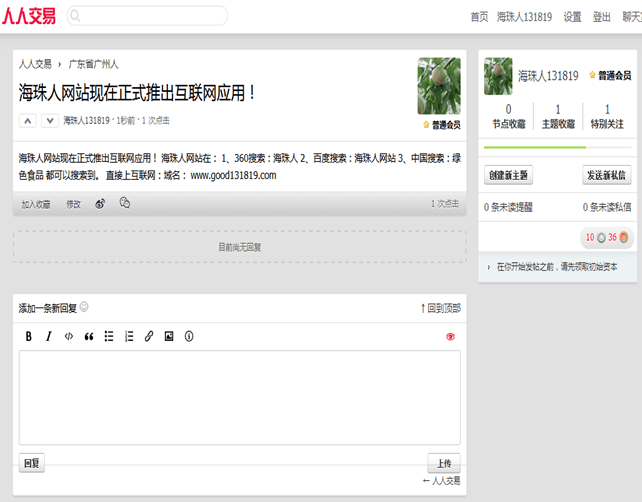Share the post via WeChat icon
Screen dimensions: 642x502
124,203
